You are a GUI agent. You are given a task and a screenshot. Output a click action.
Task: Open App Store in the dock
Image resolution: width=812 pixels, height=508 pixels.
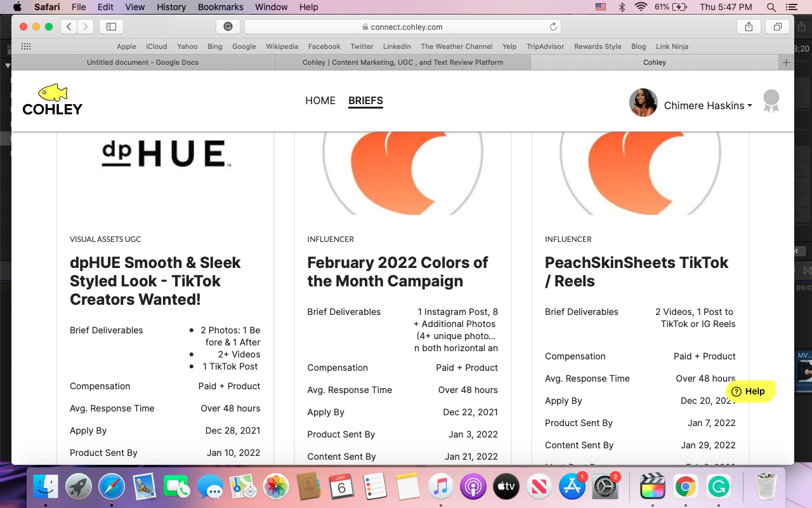tap(572, 487)
